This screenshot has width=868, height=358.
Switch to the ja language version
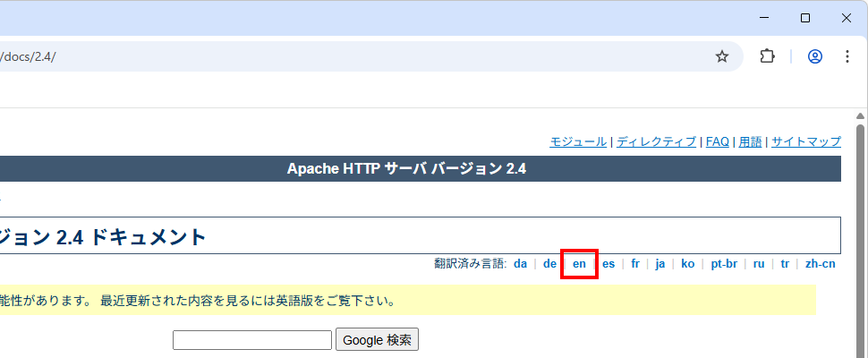(x=660, y=264)
